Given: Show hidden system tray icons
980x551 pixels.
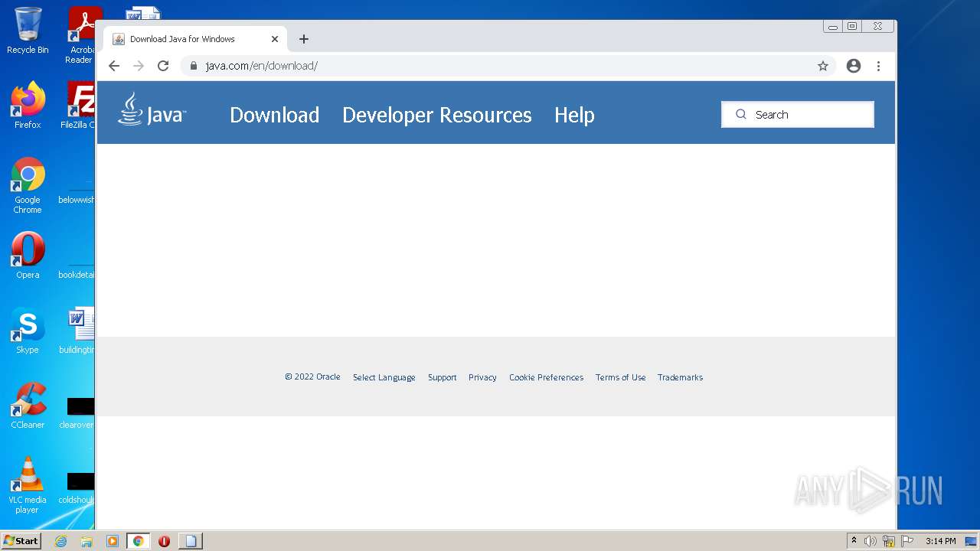Looking at the screenshot, I should tap(854, 541).
